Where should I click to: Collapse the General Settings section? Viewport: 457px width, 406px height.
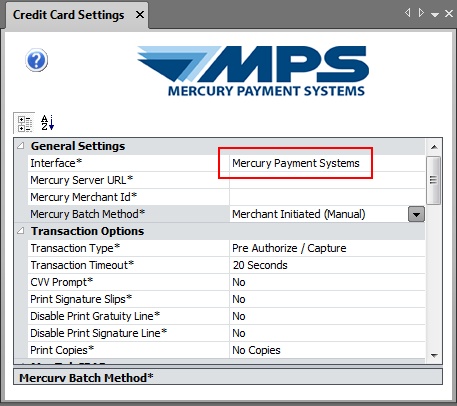click(21, 146)
